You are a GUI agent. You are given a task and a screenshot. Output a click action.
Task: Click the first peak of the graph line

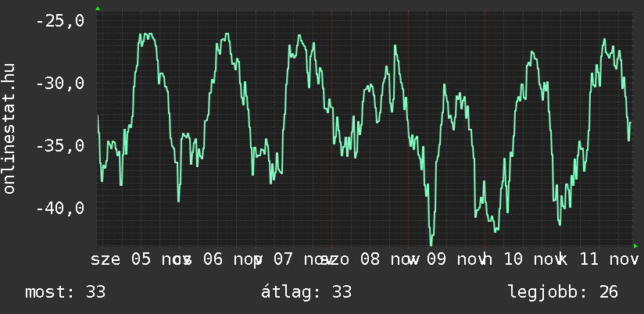tap(145, 34)
